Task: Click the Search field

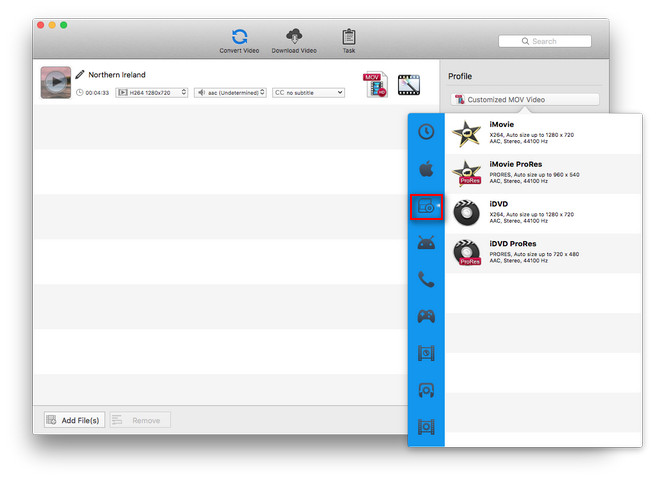Action: (545, 41)
